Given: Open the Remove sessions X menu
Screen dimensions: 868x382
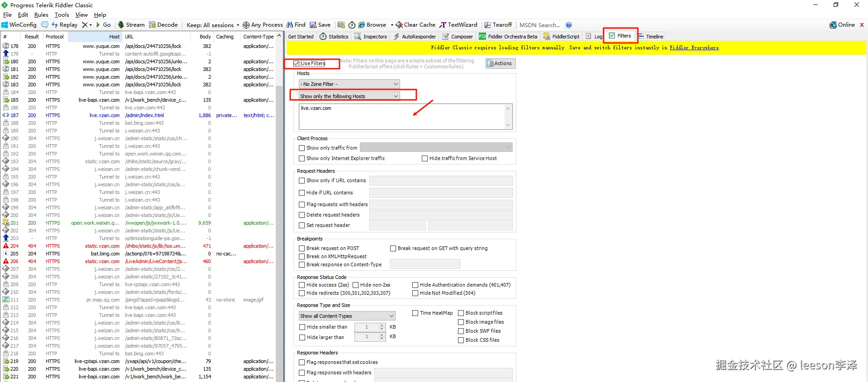Looking at the screenshot, I should click(x=87, y=25).
